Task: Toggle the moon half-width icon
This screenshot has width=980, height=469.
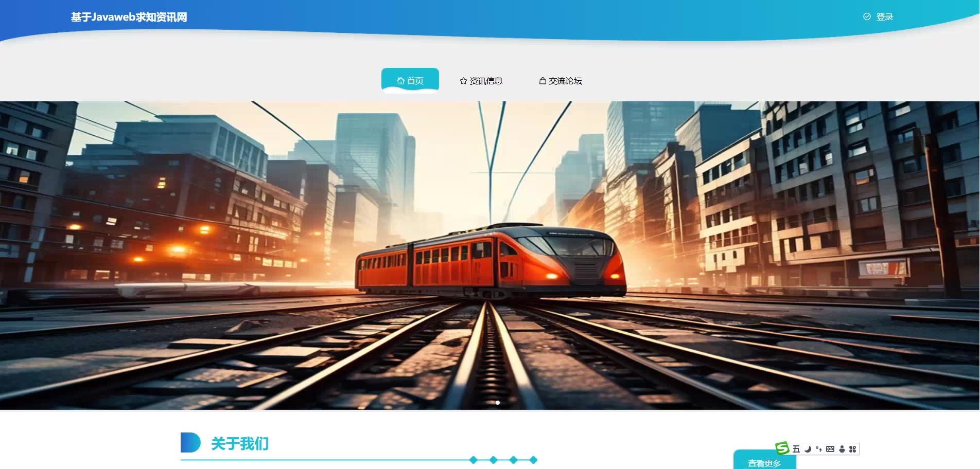Action: (808, 449)
